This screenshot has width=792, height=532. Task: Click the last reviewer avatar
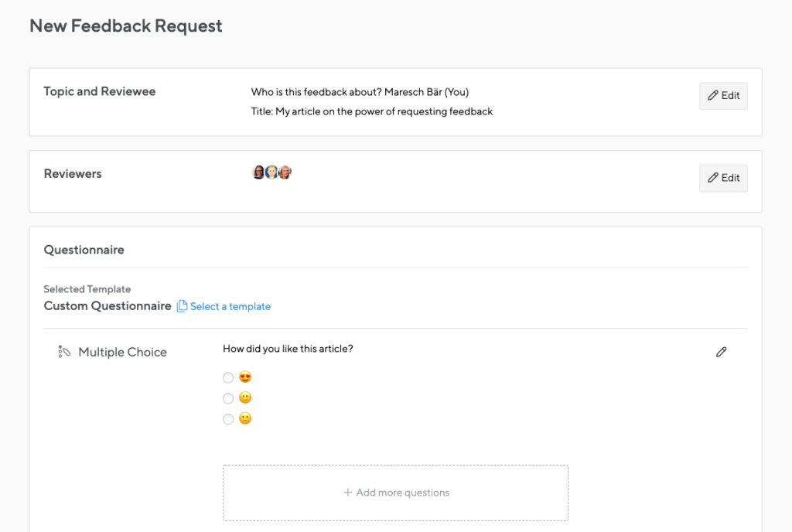(285, 172)
